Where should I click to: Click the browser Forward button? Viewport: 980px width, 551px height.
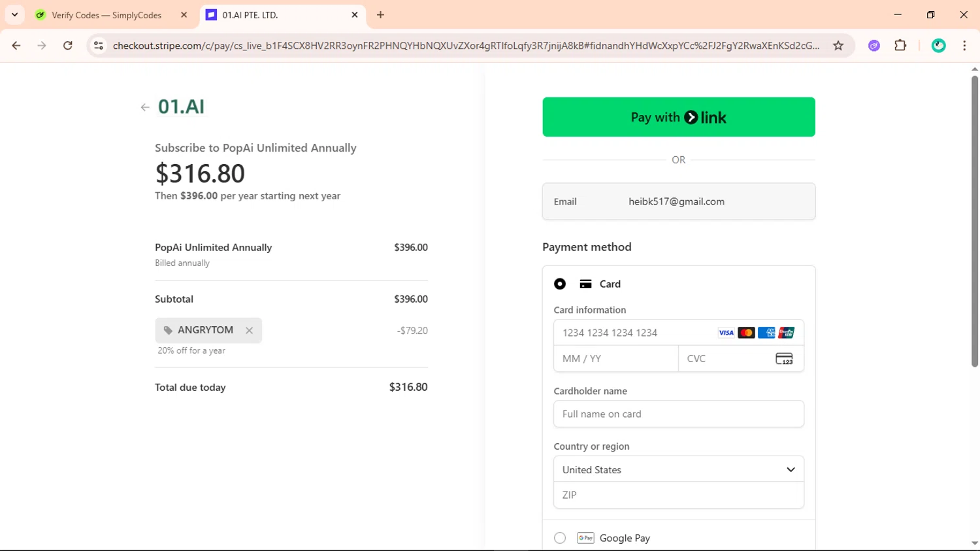tap(42, 46)
